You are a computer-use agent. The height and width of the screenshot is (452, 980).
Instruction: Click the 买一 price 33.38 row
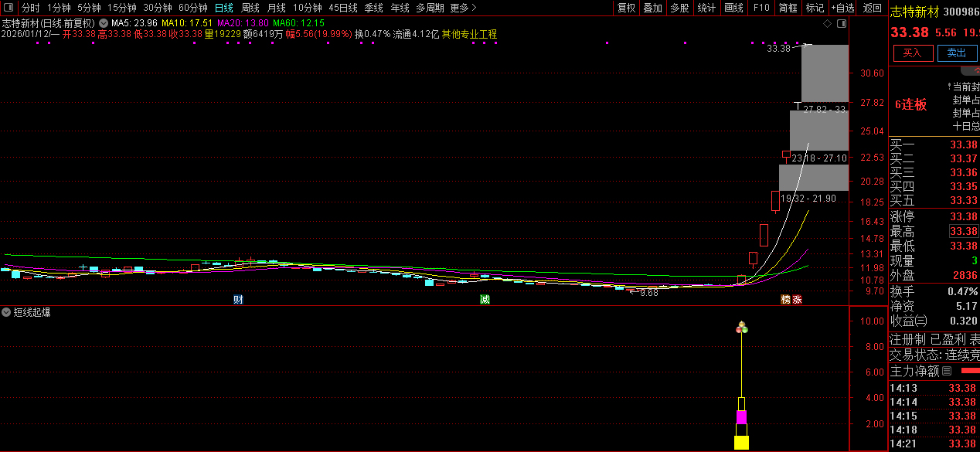click(934, 144)
